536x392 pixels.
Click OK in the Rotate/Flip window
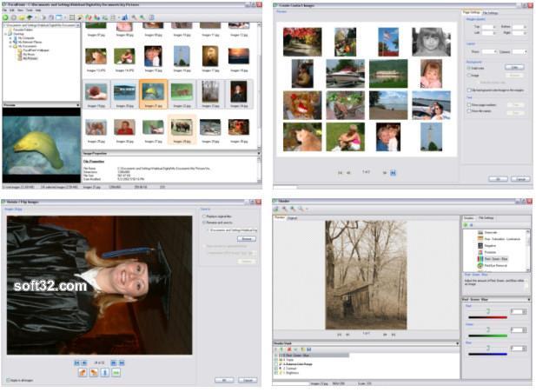tap(224, 381)
